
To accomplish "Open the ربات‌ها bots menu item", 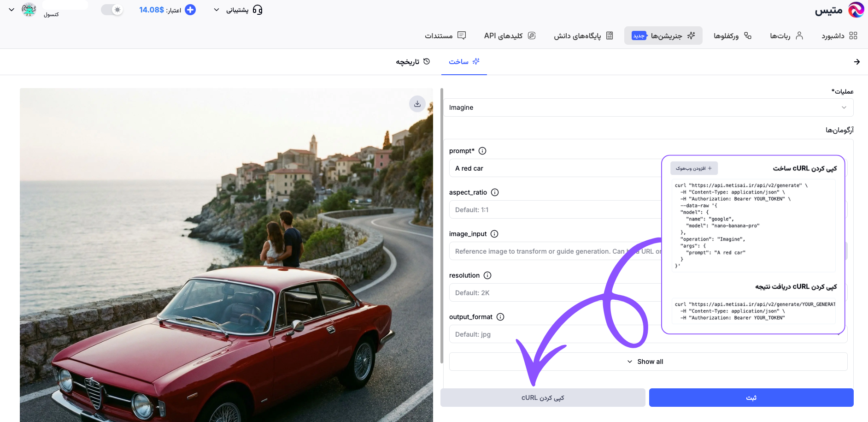I will 786,36.
